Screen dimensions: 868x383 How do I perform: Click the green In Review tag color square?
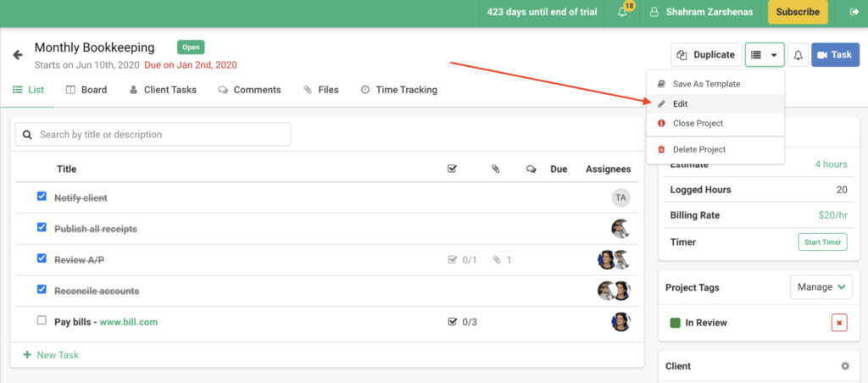coord(676,323)
